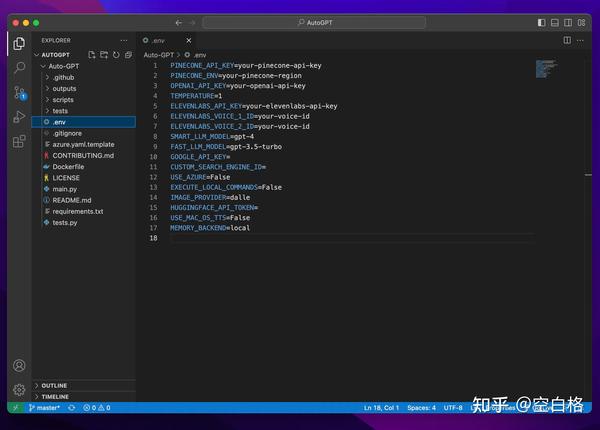Open the Extensions view
Viewport: 600px width, 430px height.
pyautogui.click(x=19, y=142)
